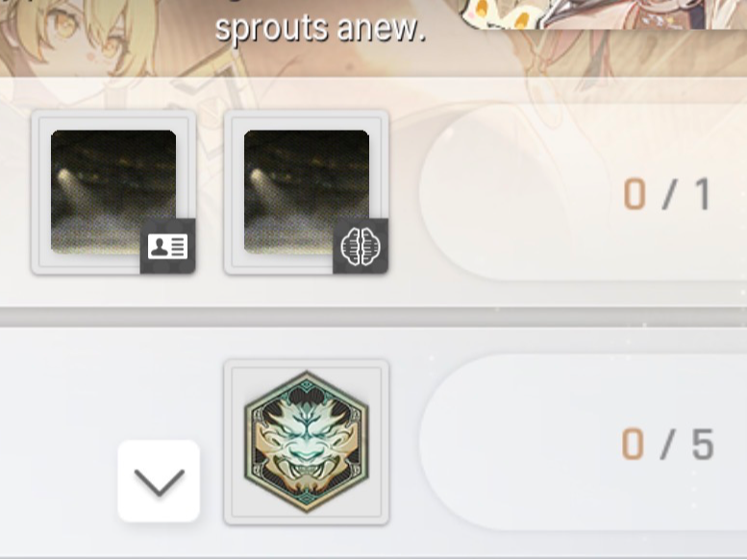Click the spotlight image inside the second reward frame

[307, 191]
